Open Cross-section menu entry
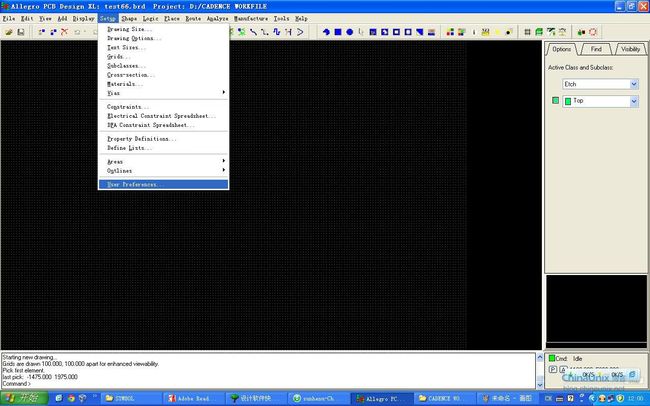The width and height of the screenshot is (650, 406). (x=163, y=75)
